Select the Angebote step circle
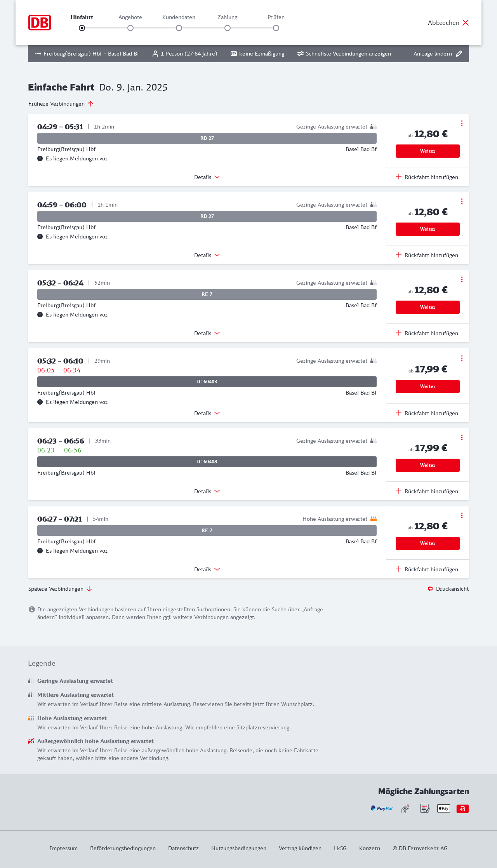 130,28
